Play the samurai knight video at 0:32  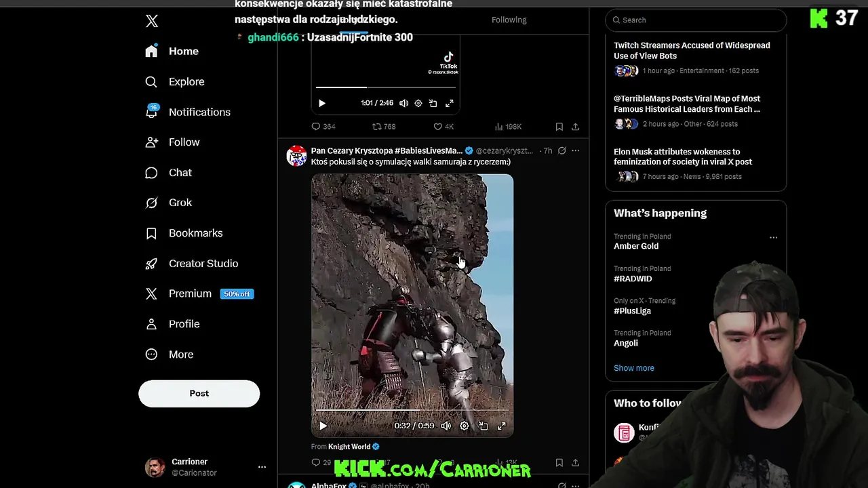point(323,426)
